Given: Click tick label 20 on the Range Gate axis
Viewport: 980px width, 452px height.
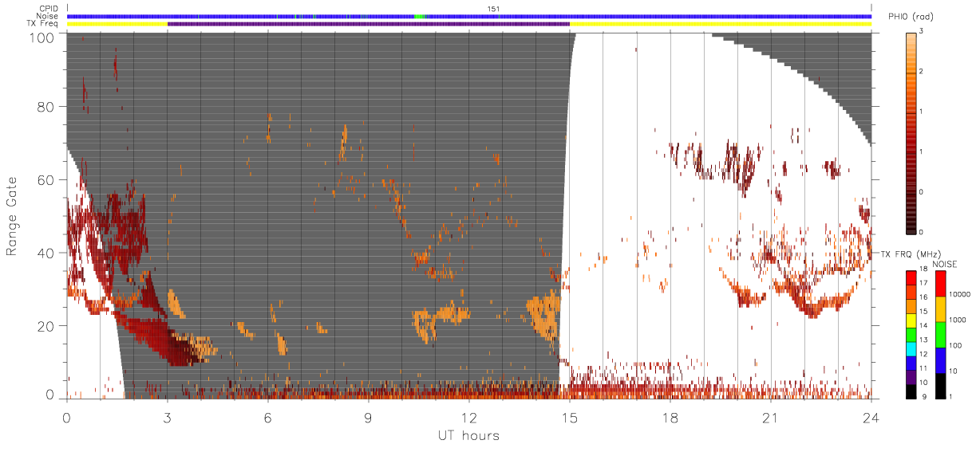Looking at the screenshot, I should click(x=48, y=326).
